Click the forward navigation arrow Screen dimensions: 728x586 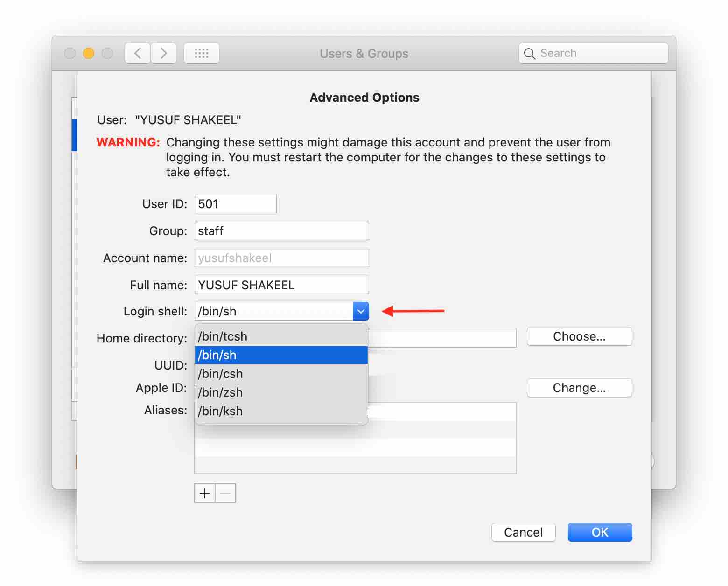pos(163,53)
